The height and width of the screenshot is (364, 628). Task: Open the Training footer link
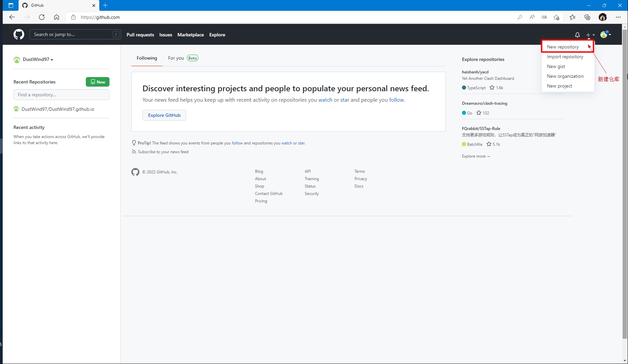[312, 179]
